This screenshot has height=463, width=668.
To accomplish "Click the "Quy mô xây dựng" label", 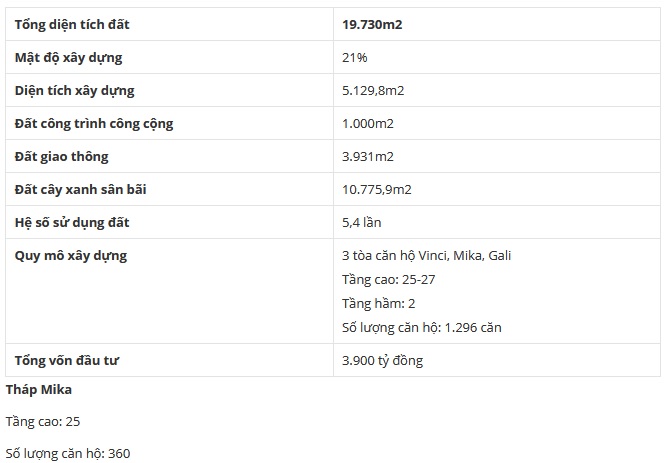I will 71,255.
